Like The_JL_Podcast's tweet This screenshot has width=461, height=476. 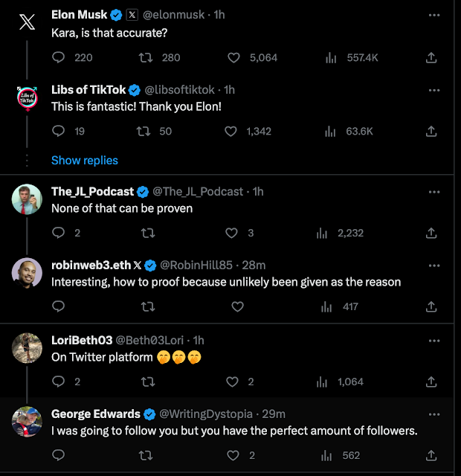tap(233, 233)
